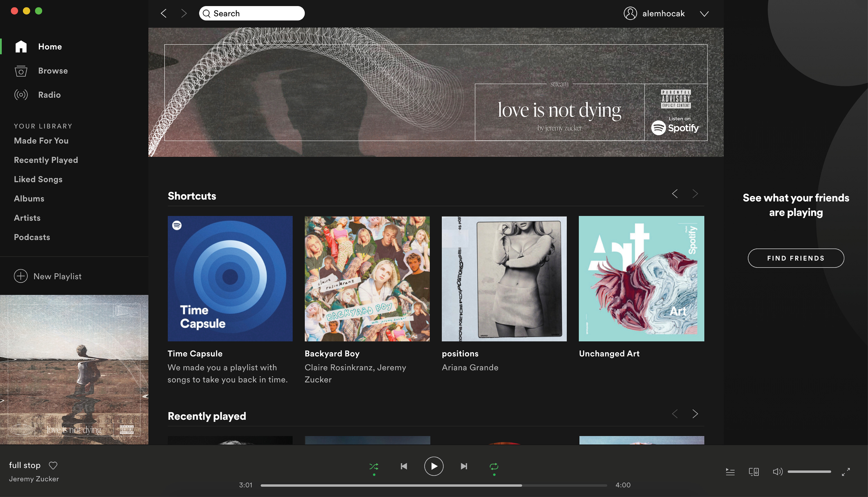This screenshot has width=868, height=497.
Task: Open the Radio section
Action: pyautogui.click(x=49, y=95)
